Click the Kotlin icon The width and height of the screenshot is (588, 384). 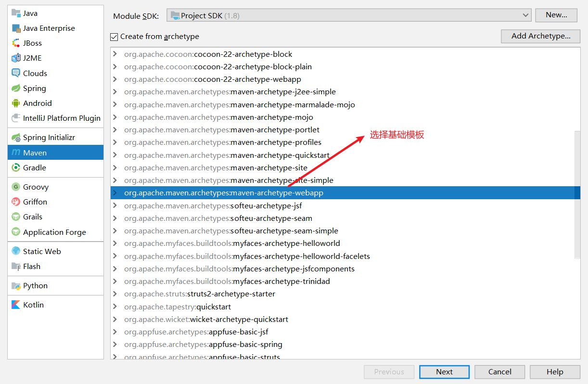click(16, 305)
